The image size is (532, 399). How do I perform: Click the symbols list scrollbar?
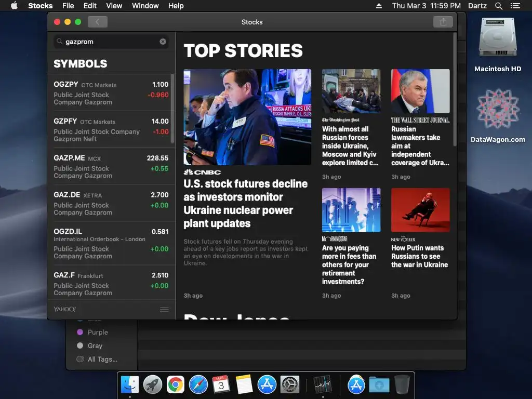tap(172, 109)
